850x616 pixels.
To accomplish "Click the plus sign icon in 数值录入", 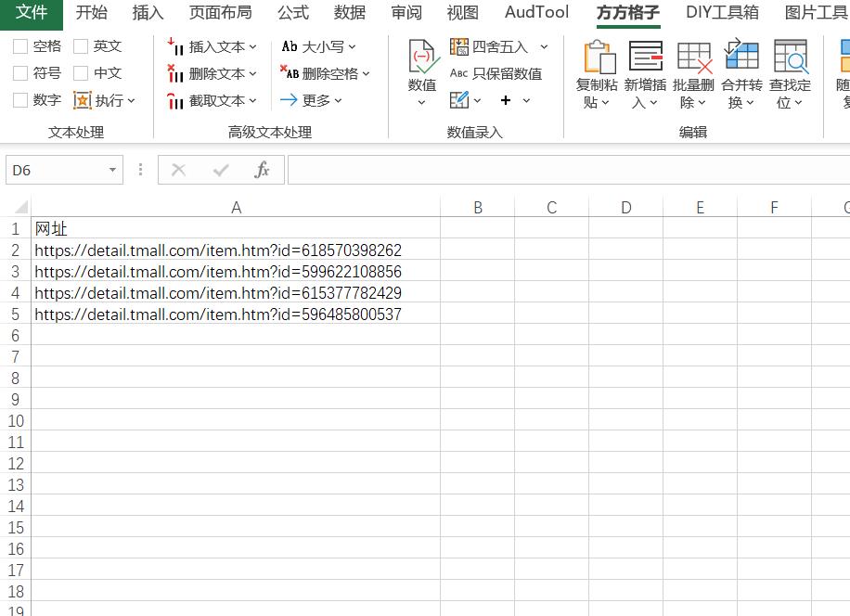I will [505, 100].
